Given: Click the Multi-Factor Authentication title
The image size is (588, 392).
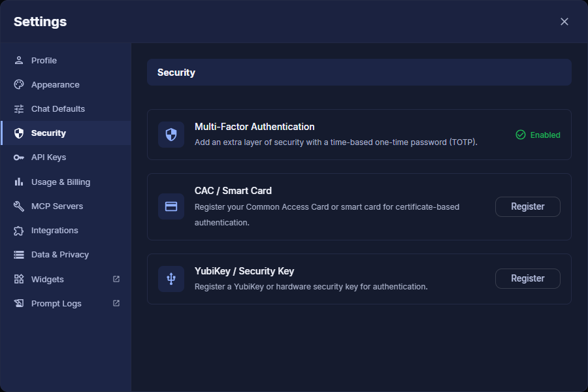Looking at the screenshot, I should point(255,127).
